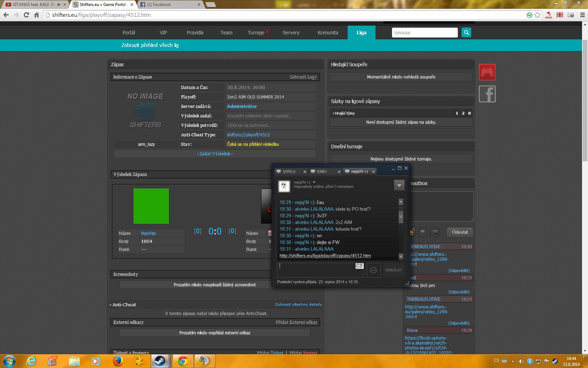Click nejqi'N avatar in Steam chat
Viewport: 588px width, 368px height.
284,186
